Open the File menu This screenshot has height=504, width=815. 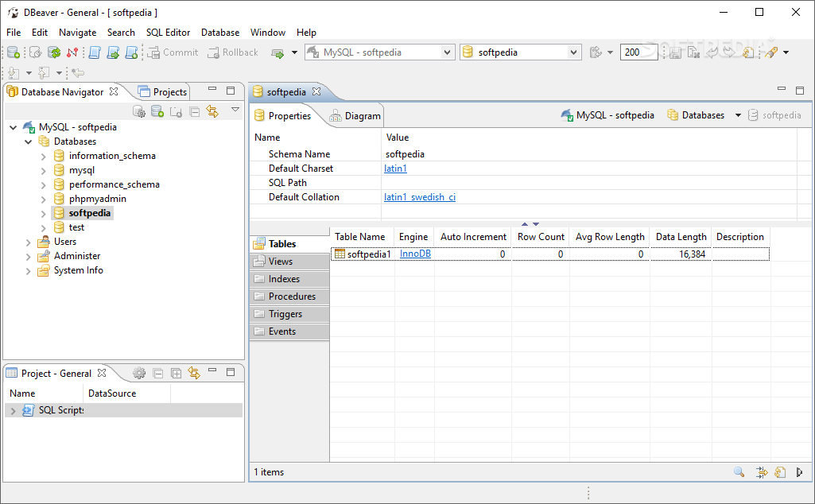[14, 33]
